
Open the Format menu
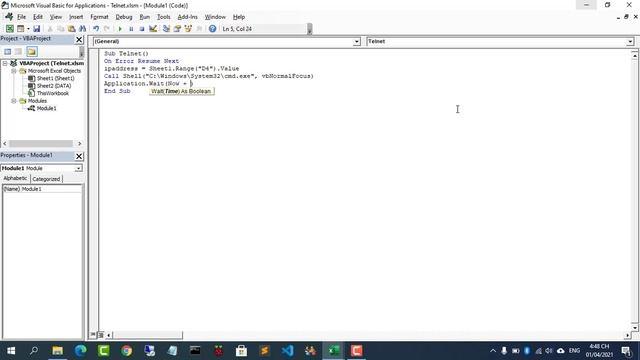(99, 17)
